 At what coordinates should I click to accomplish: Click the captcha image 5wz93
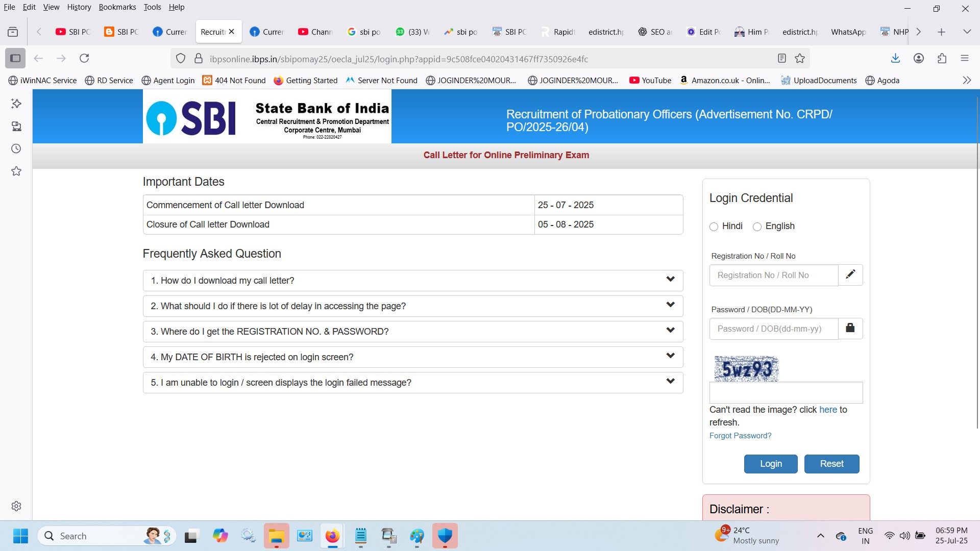click(x=746, y=369)
